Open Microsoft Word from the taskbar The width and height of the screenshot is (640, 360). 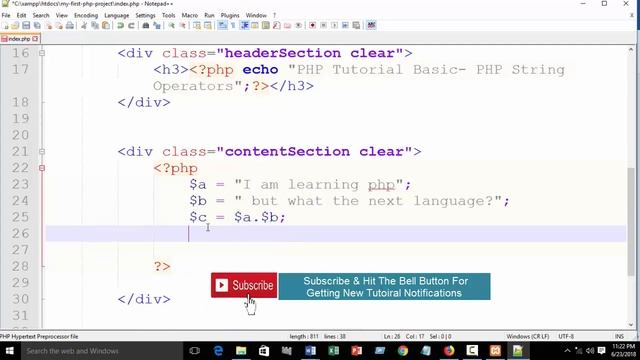(x=310, y=351)
